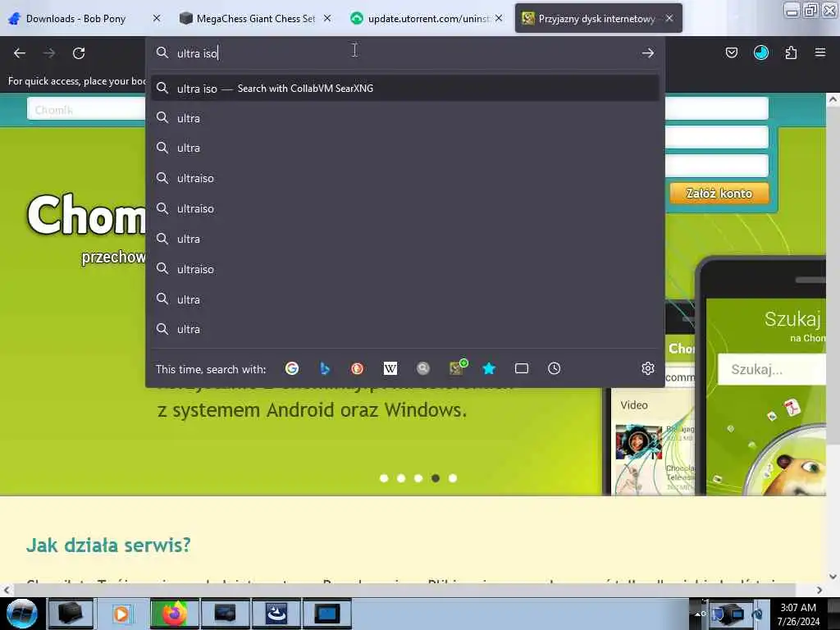Open the Firefox taskbar button
This screenshot has height=630, width=840.
[x=174, y=614]
